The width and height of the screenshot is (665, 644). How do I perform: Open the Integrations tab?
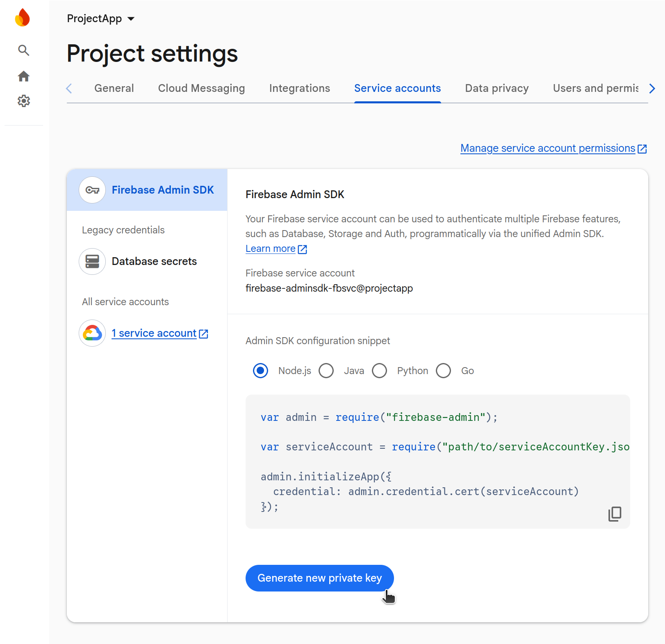click(300, 88)
